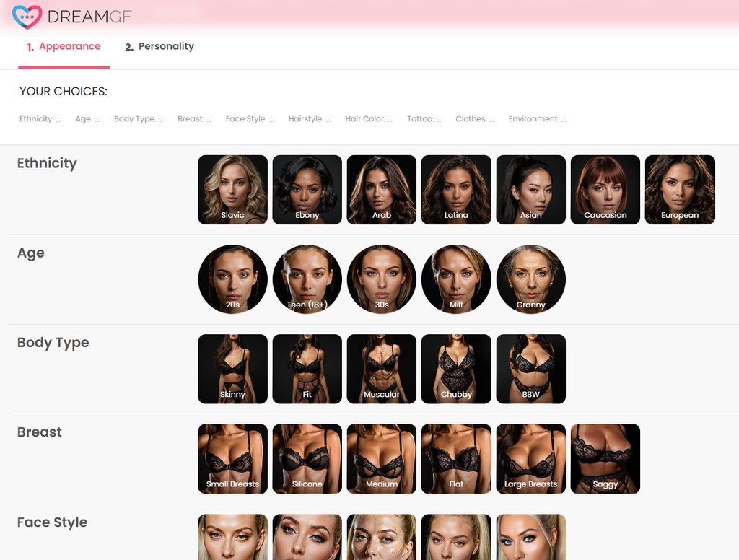Click the DreamGF heart logo
The width and height of the screenshot is (739, 560).
[27, 17]
